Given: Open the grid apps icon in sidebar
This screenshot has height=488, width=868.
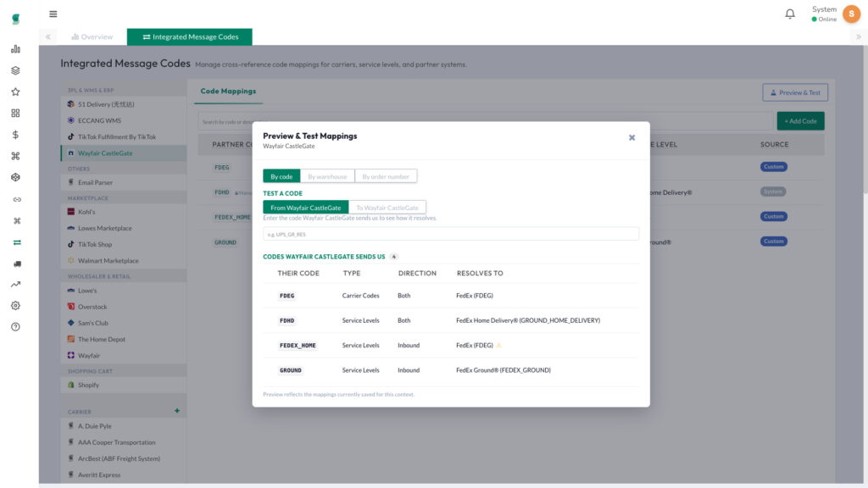Looking at the screenshot, I should pos(15,114).
